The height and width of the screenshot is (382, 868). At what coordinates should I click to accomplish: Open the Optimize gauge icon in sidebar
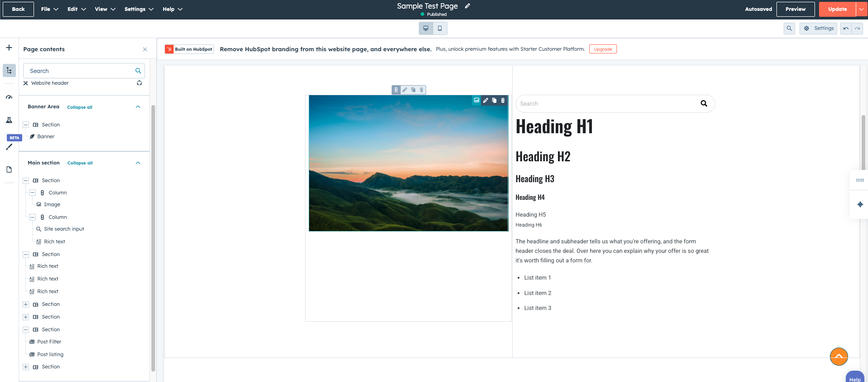[x=9, y=97]
